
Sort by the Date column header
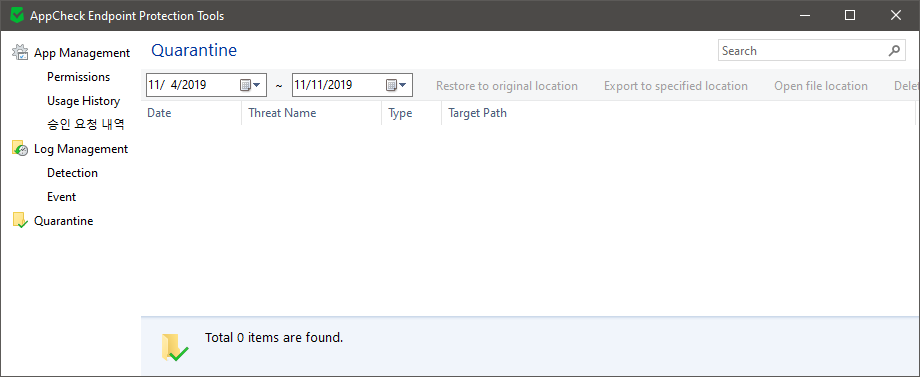tap(191, 113)
